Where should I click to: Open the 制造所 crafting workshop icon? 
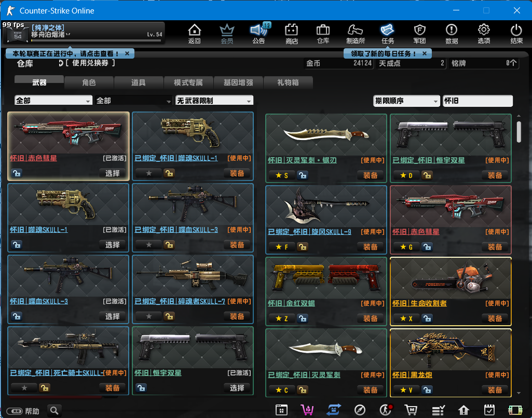(x=356, y=34)
